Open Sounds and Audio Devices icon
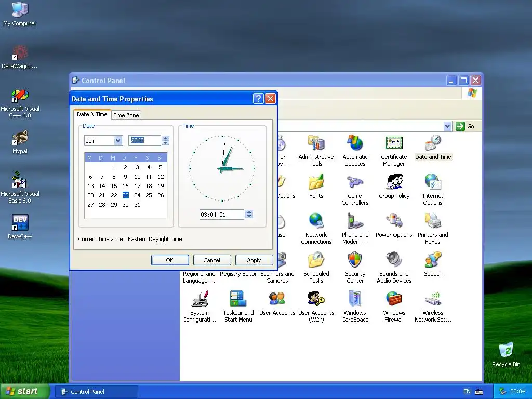This screenshot has height=399, width=532. click(394, 260)
